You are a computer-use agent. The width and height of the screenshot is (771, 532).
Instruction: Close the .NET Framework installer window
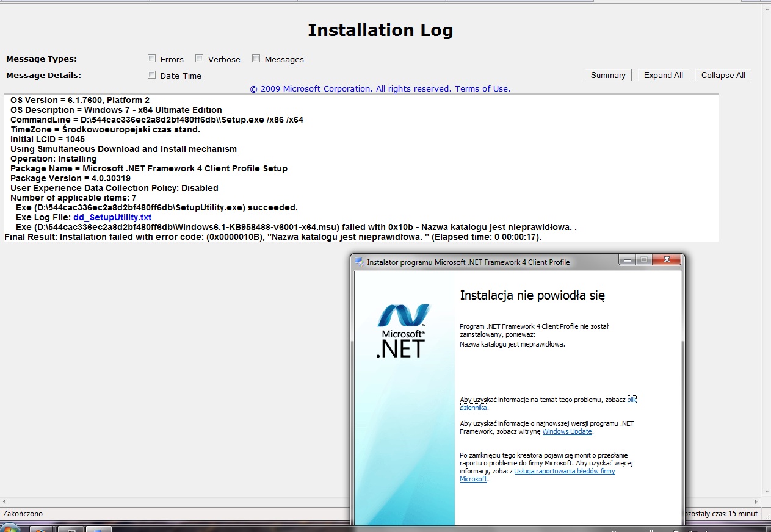click(666, 260)
